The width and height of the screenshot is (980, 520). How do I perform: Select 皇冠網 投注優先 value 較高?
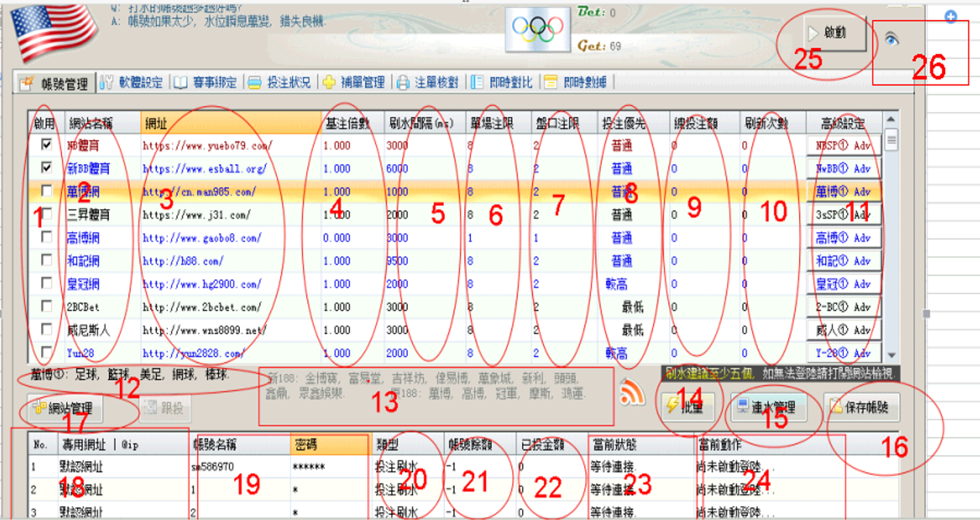coord(616,284)
